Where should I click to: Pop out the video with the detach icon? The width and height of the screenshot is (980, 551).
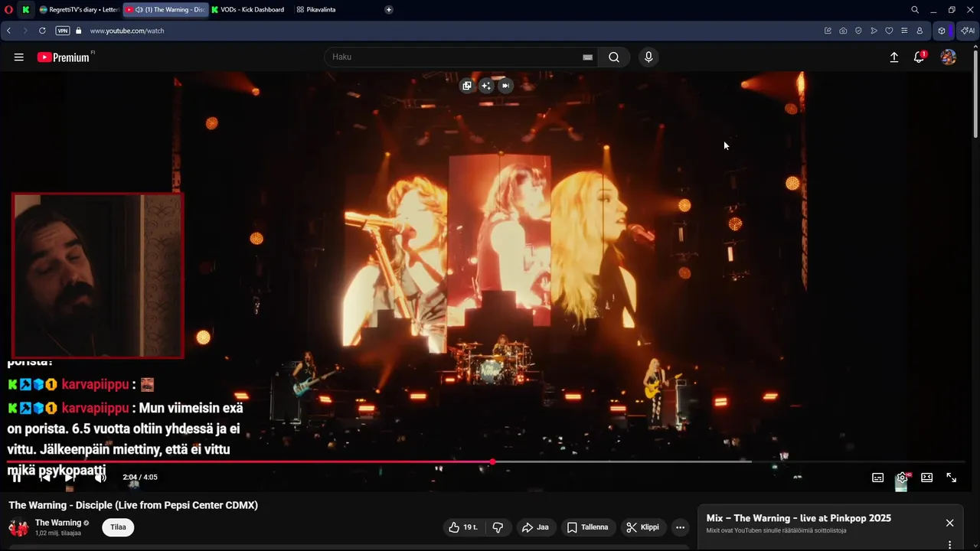[x=467, y=86]
